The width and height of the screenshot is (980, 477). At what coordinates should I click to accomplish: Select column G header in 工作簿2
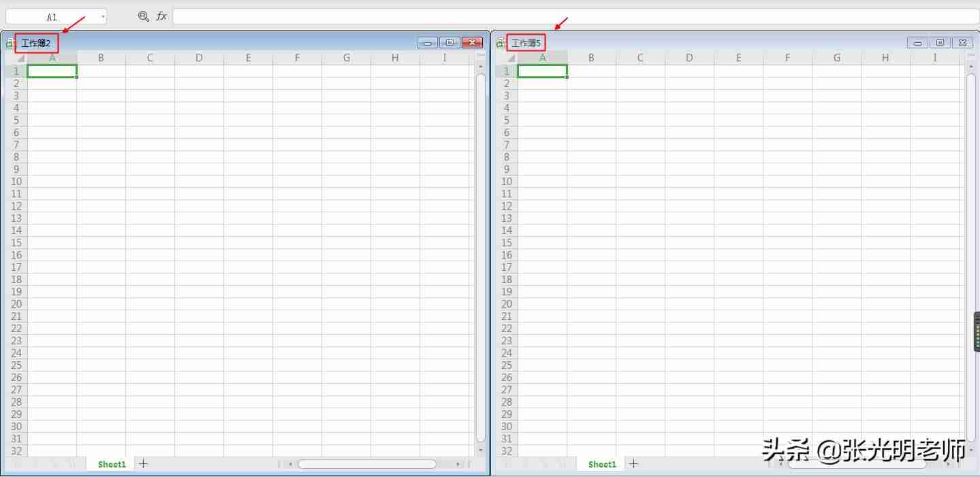point(346,58)
